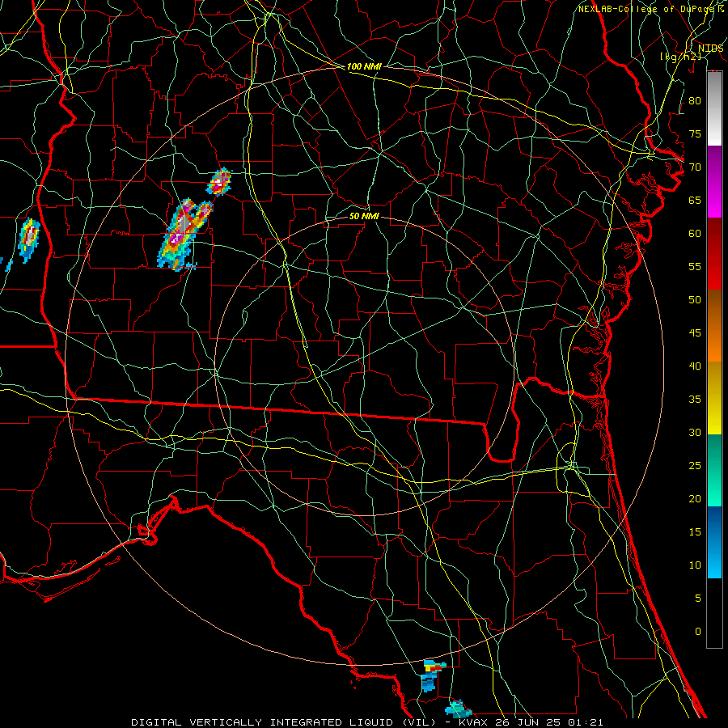Click the 80 value on the VIL scale
The width and height of the screenshot is (728, 728).
695,101
